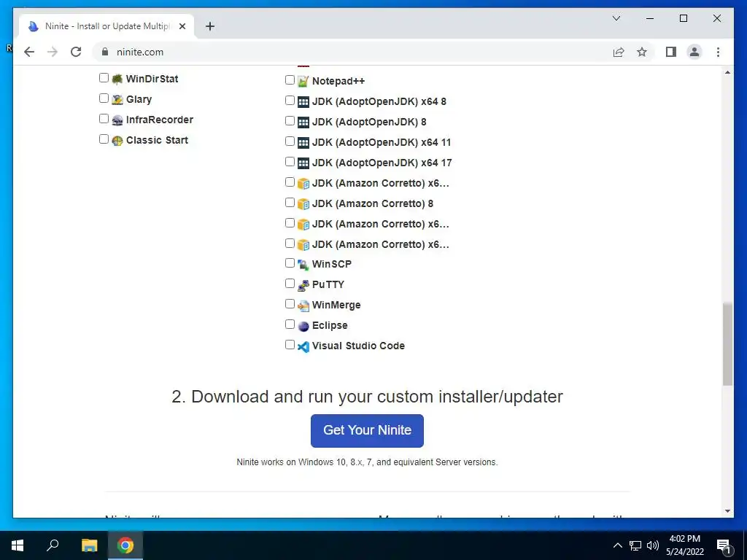Click the WinDirStat tree icon
The image size is (747, 560).
(x=117, y=79)
